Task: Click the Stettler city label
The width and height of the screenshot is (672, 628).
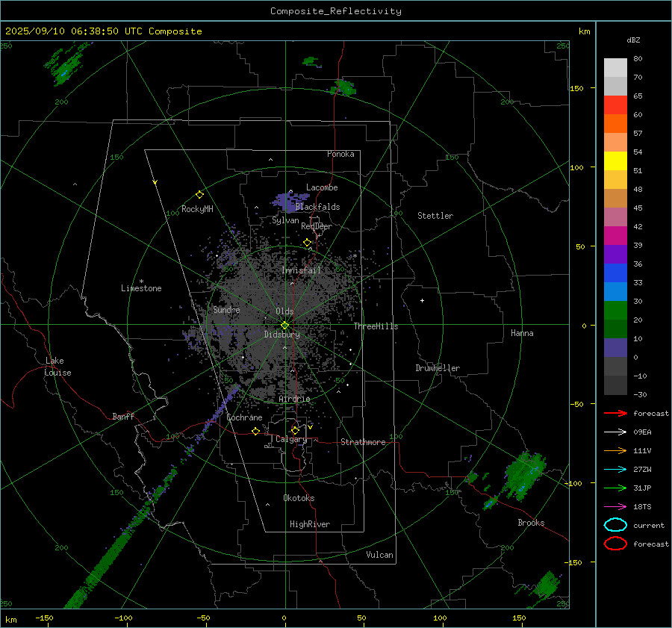Action: tap(435, 216)
